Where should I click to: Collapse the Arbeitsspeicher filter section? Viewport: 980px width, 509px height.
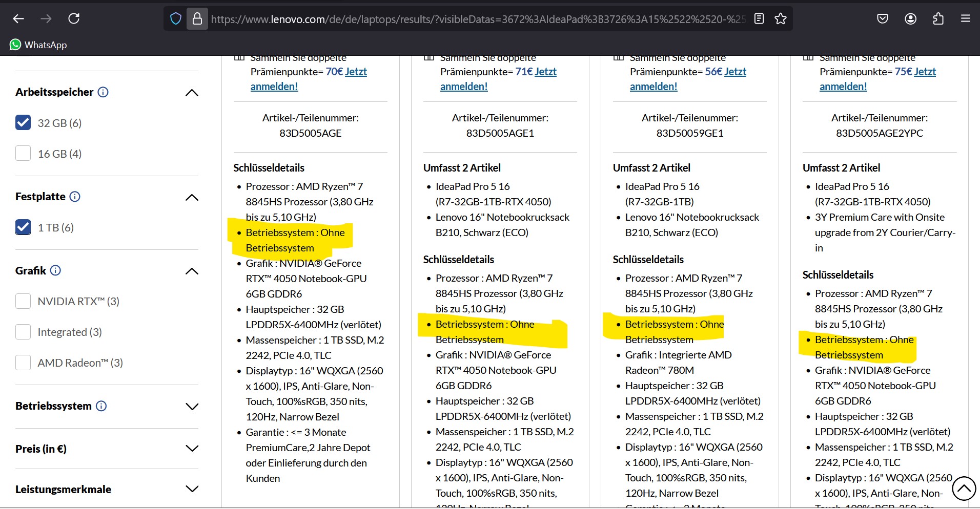click(192, 93)
